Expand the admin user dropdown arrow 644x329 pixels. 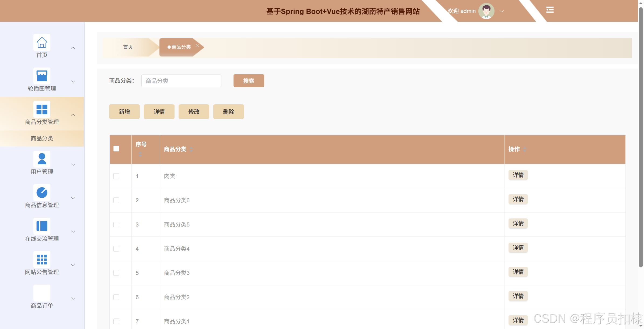[x=502, y=11]
